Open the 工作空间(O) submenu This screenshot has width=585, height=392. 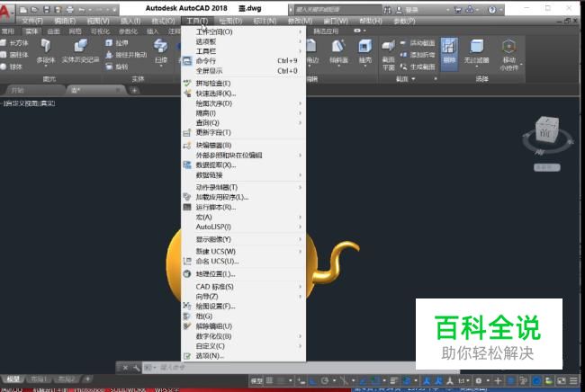pos(243,31)
